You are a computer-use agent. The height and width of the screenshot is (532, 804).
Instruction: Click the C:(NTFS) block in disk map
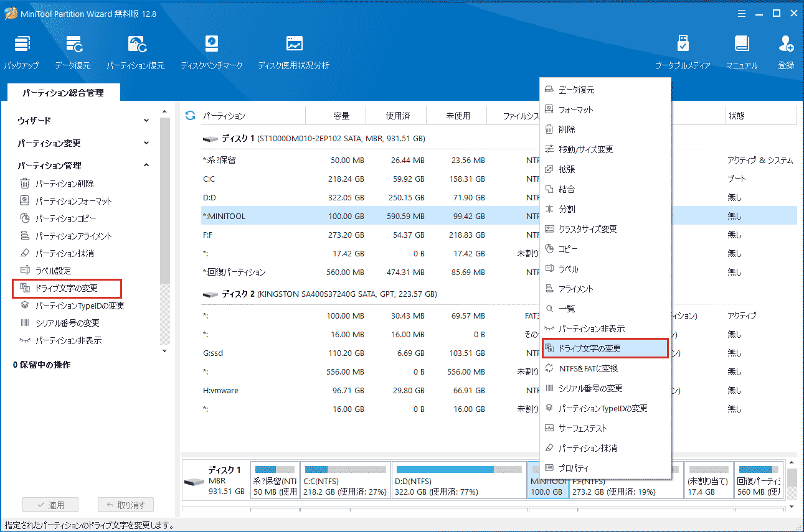click(346, 480)
